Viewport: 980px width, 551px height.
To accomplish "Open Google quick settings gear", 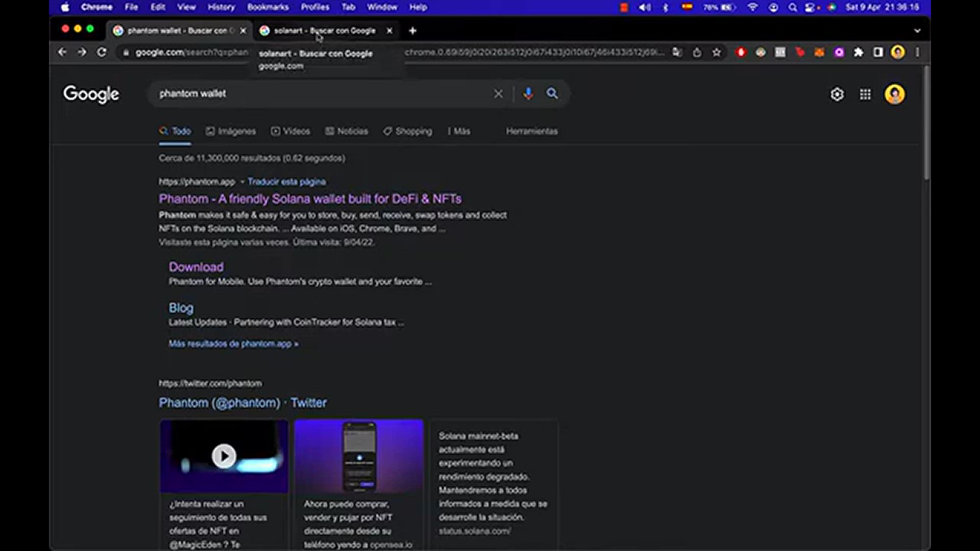I will click(837, 94).
